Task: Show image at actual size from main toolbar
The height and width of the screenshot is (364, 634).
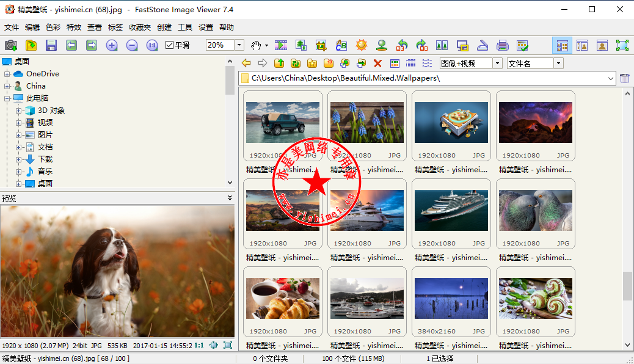Action: [x=152, y=45]
